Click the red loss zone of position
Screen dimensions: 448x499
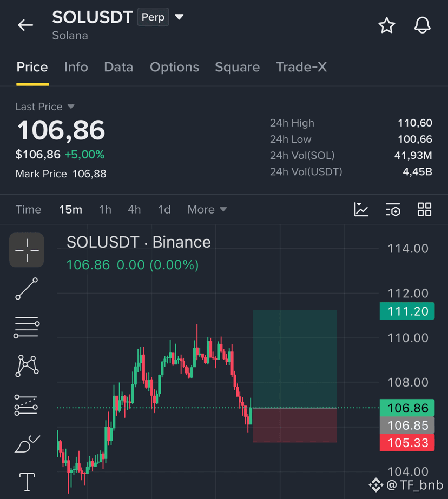pos(295,425)
